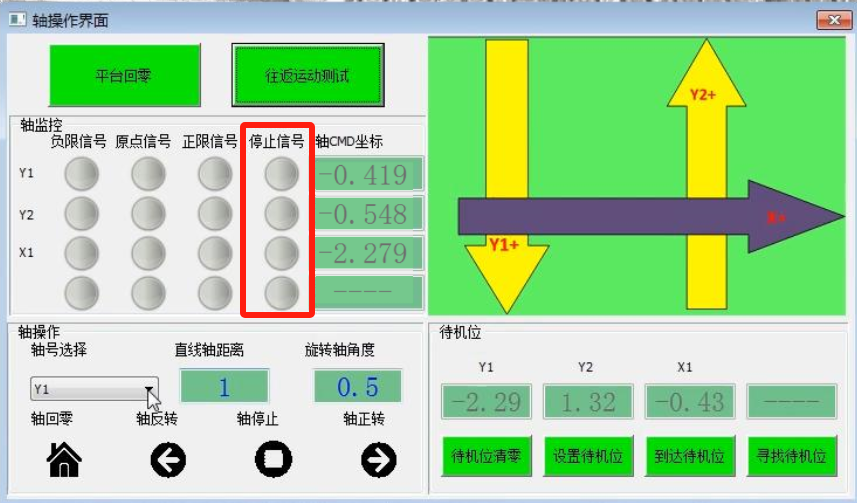Start the 往返运动测试 round-trip motion test

coord(308,75)
